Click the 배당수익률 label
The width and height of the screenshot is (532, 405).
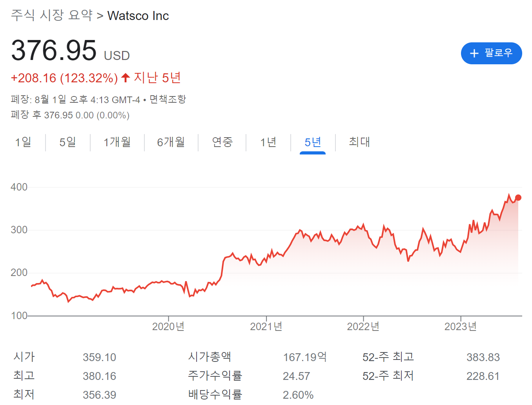[x=215, y=394]
